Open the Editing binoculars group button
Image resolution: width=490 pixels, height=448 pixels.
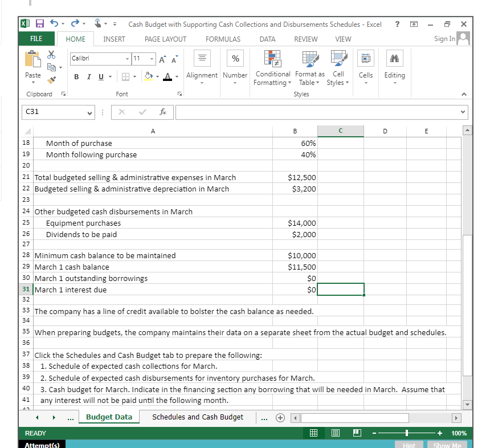[x=395, y=67]
